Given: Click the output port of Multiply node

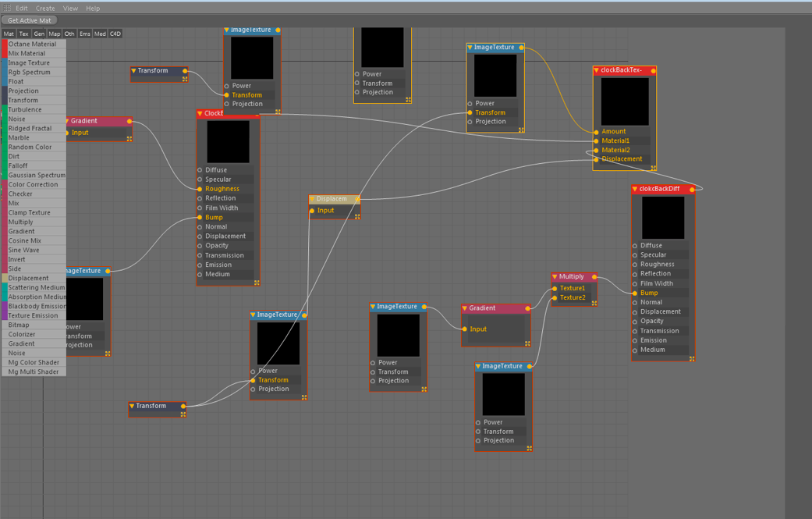Looking at the screenshot, I should pos(594,277).
